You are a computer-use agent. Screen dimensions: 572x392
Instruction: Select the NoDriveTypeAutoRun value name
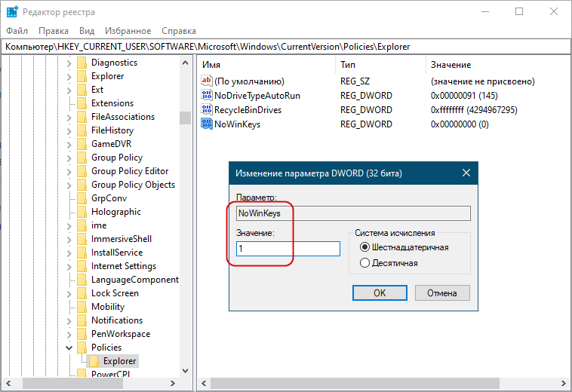(x=257, y=96)
